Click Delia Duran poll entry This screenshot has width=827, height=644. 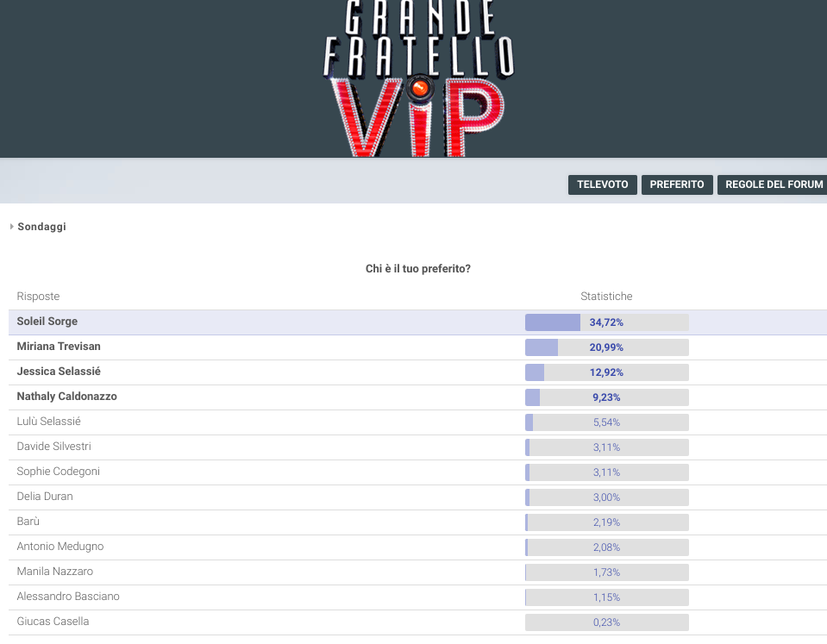coord(45,497)
